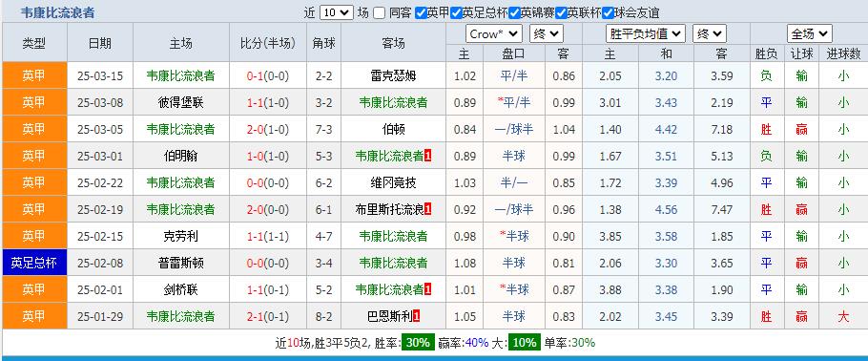868x361 pixels.
Task: Click score 0-1(0-0) on 25-03-15 row
Action: (x=268, y=76)
